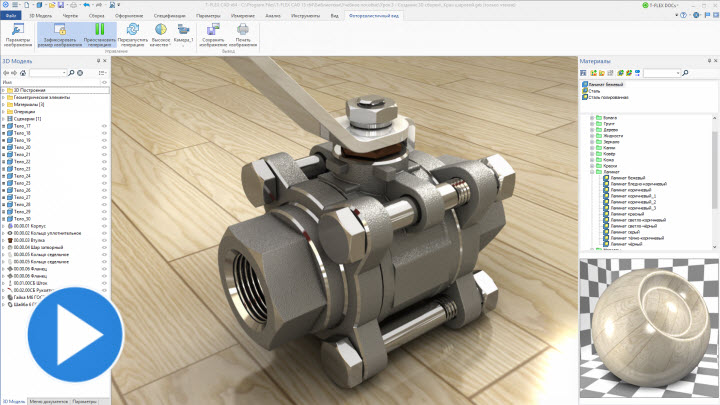
Task: Click the home icon in 3D Модель panel
Action: pos(22,73)
